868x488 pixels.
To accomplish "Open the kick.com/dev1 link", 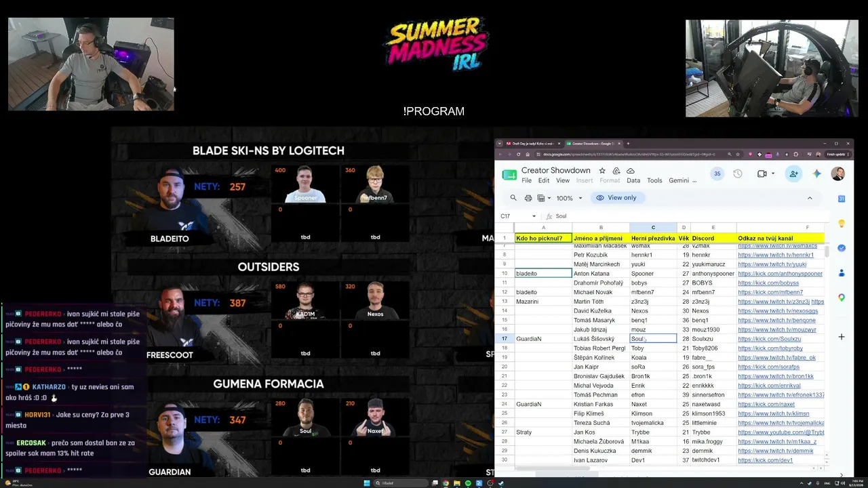I will 765,461.
